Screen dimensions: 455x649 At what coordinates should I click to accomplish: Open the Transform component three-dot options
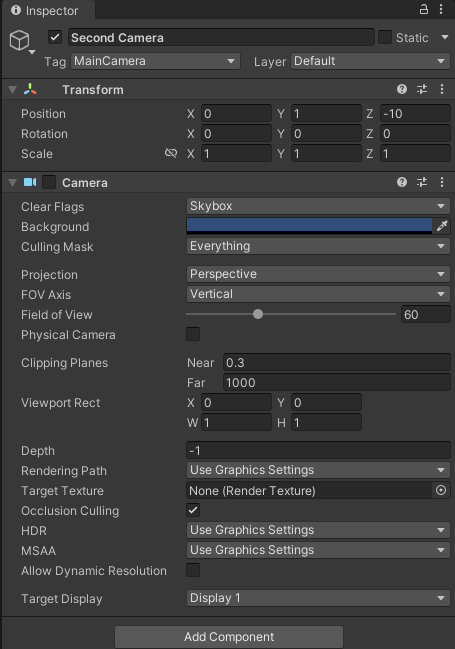[442, 89]
